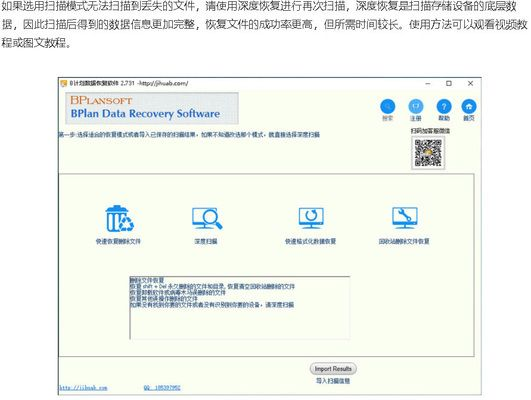Image resolution: width=531 pixels, height=400 pixels.
Task: Open quick deleted file recovery trash icon
Action: (x=120, y=219)
